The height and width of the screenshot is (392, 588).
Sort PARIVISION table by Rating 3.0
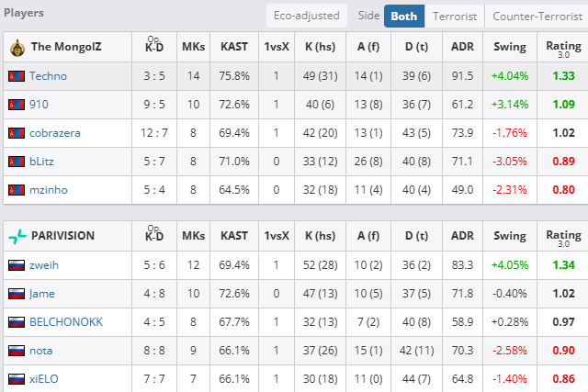(x=558, y=236)
